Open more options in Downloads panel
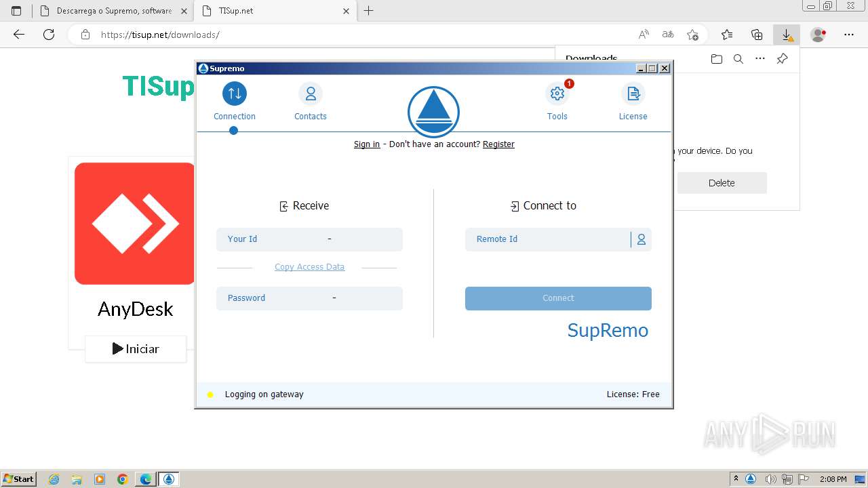Screen dimensions: 868x488 point(760,59)
